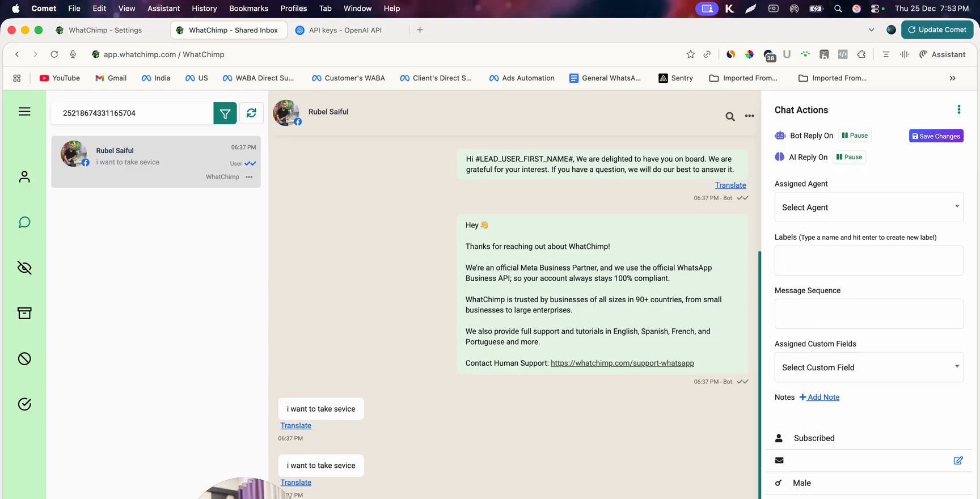The height and width of the screenshot is (499, 980).
Task: Open the hamburger sidebar menu
Action: tap(24, 112)
